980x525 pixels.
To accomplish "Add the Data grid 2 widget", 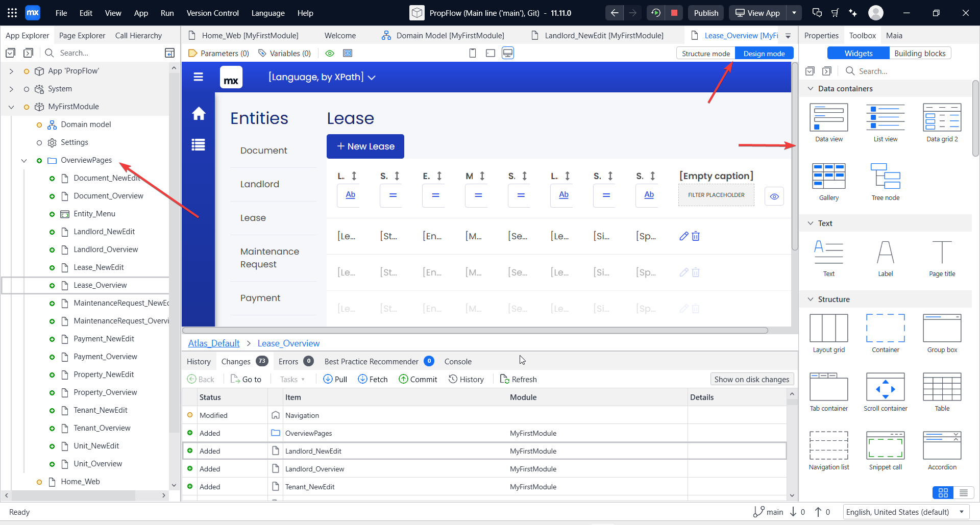I will click(942, 122).
